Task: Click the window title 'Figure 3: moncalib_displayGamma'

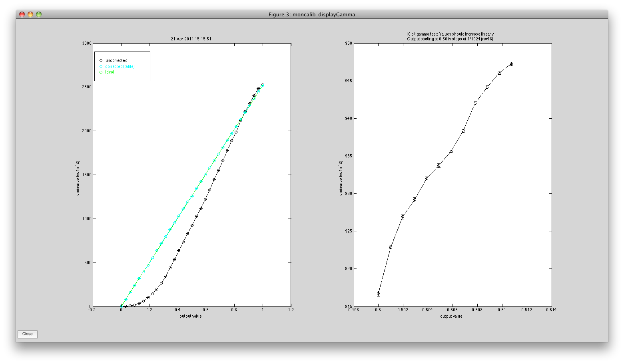Action: (x=312, y=15)
